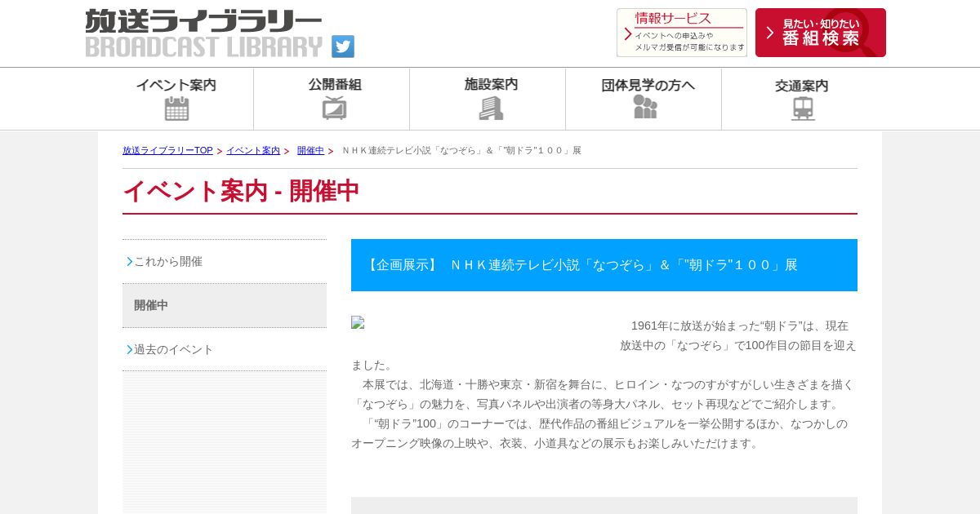Open the イベント案内 breadcrumb link
Screen dimensions: 980x514
point(253,151)
